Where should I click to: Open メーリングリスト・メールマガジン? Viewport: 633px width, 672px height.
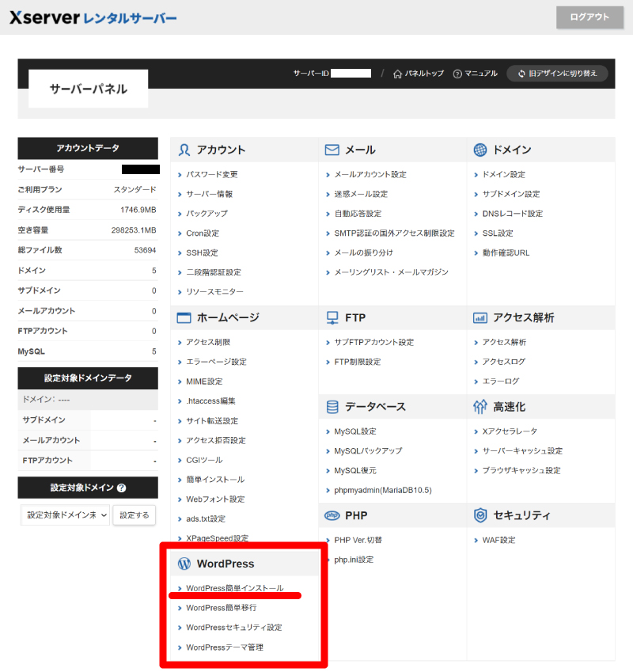(392, 272)
